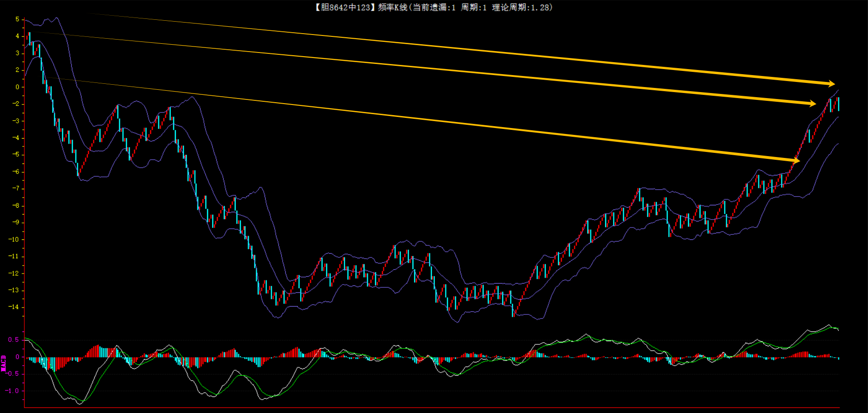868x413 pixels.
Task: Click the magenta MACD label on left axis
Action: 4,363
